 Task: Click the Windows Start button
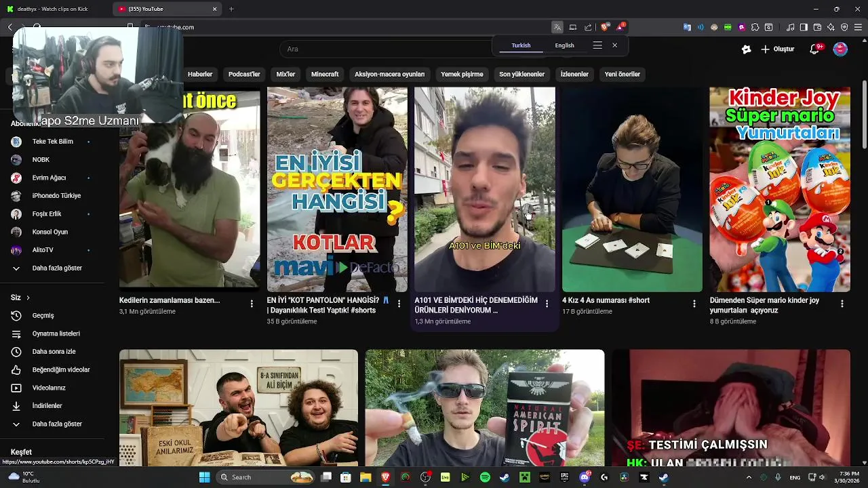point(204,477)
